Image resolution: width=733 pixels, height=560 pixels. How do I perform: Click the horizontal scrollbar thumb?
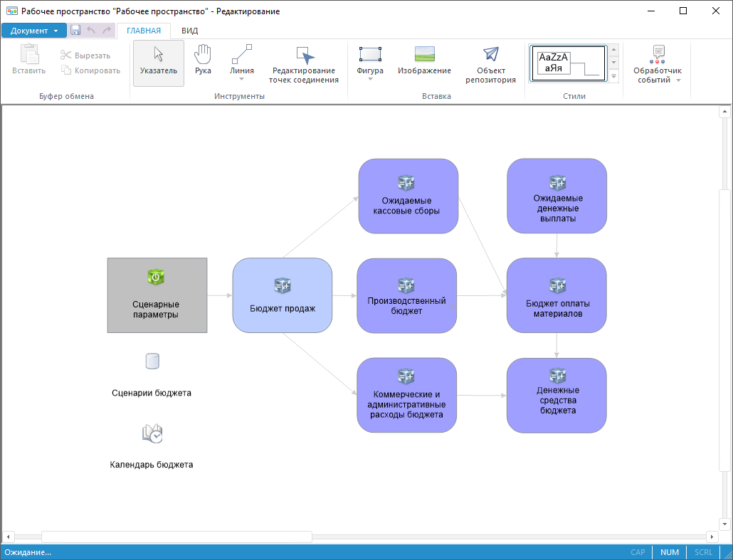pyautogui.click(x=176, y=537)
